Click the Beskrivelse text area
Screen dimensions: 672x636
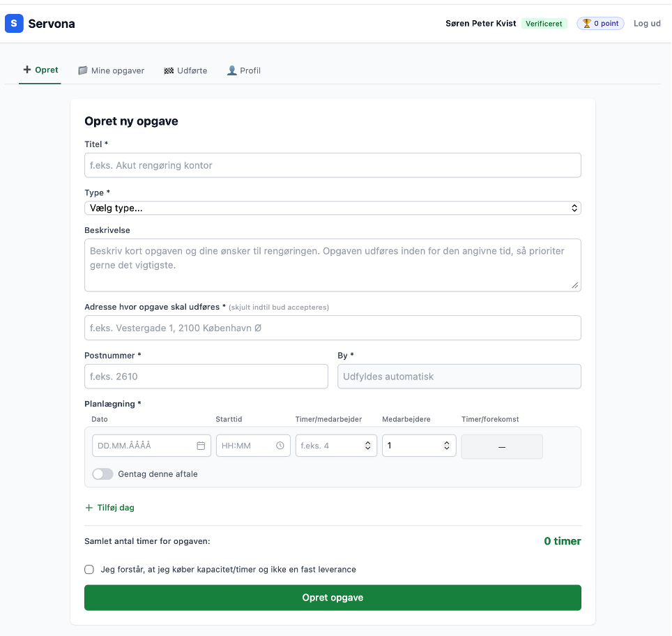(333, 264)
